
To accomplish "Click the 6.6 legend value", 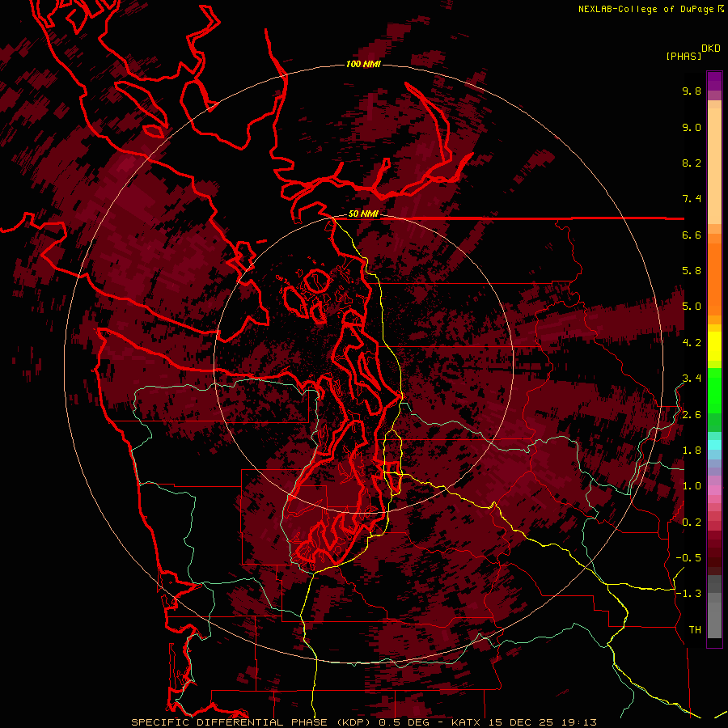I will (692, 235).
